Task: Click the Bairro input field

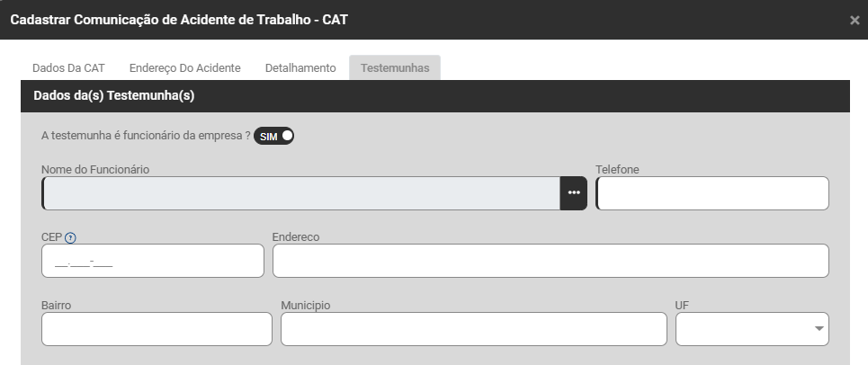Action: coord(157,329)
